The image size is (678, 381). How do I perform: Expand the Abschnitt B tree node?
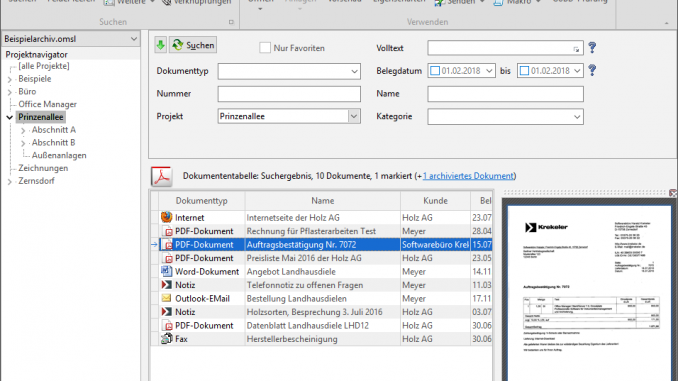pos(23,143)
